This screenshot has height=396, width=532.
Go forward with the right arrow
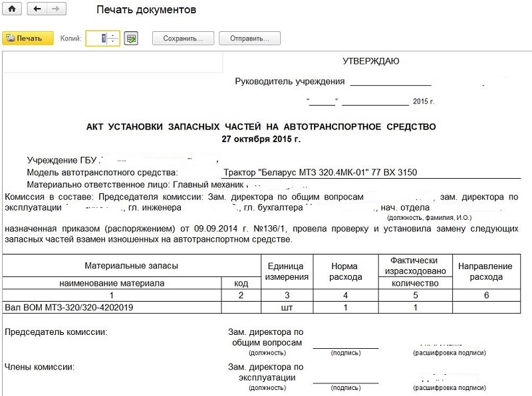(x=57, y=10)
